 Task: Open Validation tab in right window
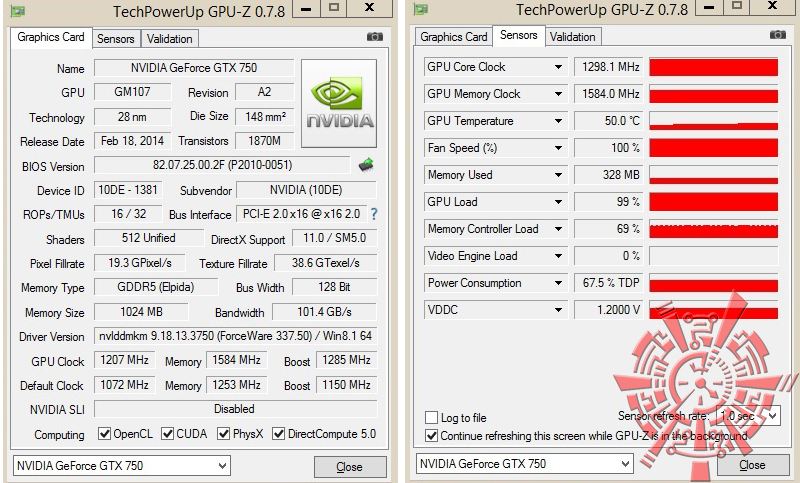point(572,37)
